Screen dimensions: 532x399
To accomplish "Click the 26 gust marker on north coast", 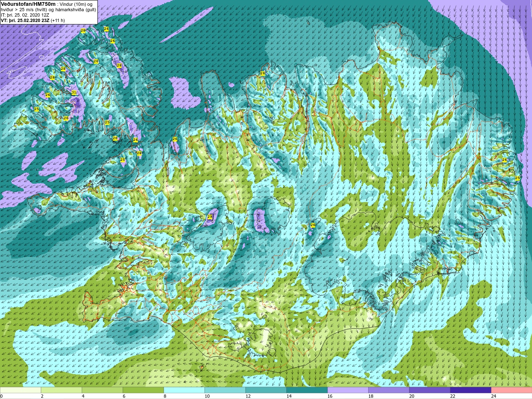I will click(263, 73).
